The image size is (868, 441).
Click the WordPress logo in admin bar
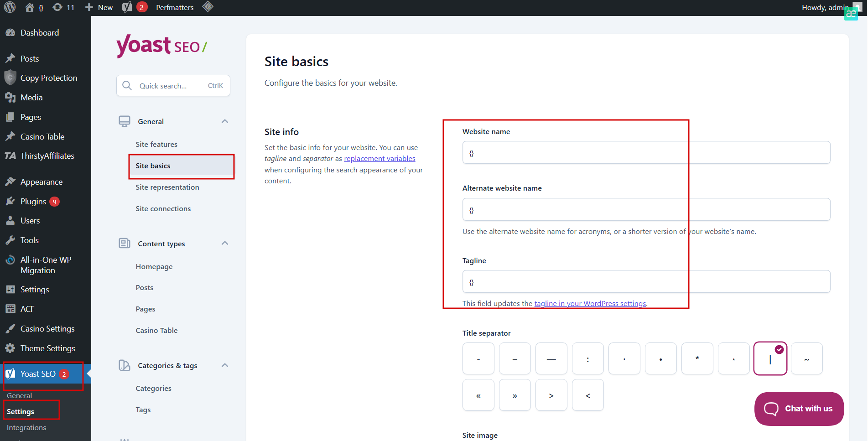point(10,7)
